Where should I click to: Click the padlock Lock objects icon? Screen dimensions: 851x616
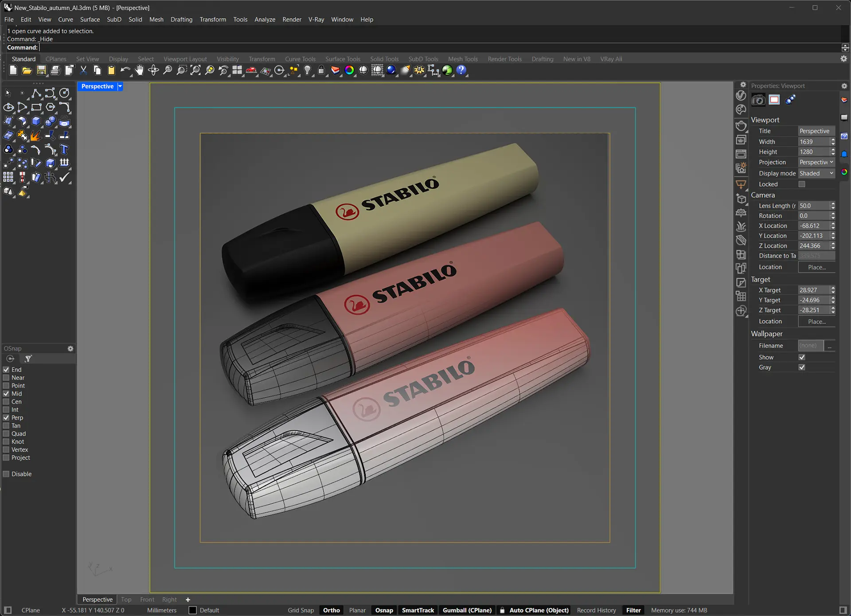click(x=321, y=70)
